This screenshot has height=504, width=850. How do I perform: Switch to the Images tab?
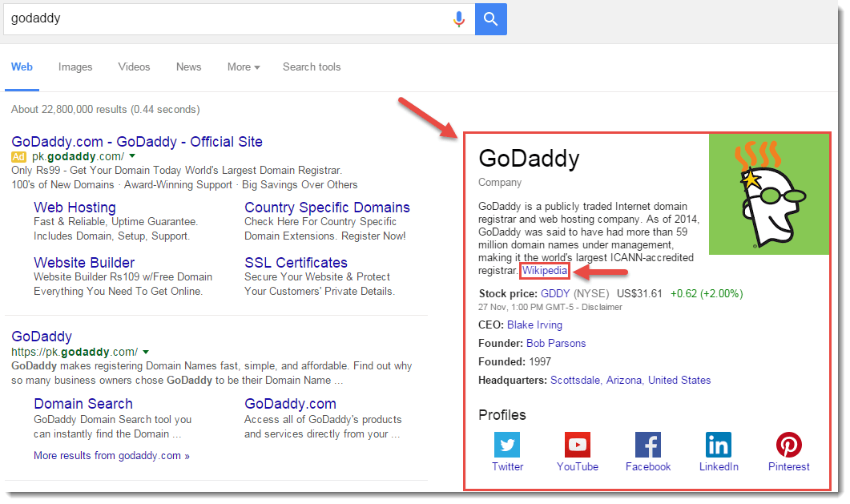coord(75,67)
